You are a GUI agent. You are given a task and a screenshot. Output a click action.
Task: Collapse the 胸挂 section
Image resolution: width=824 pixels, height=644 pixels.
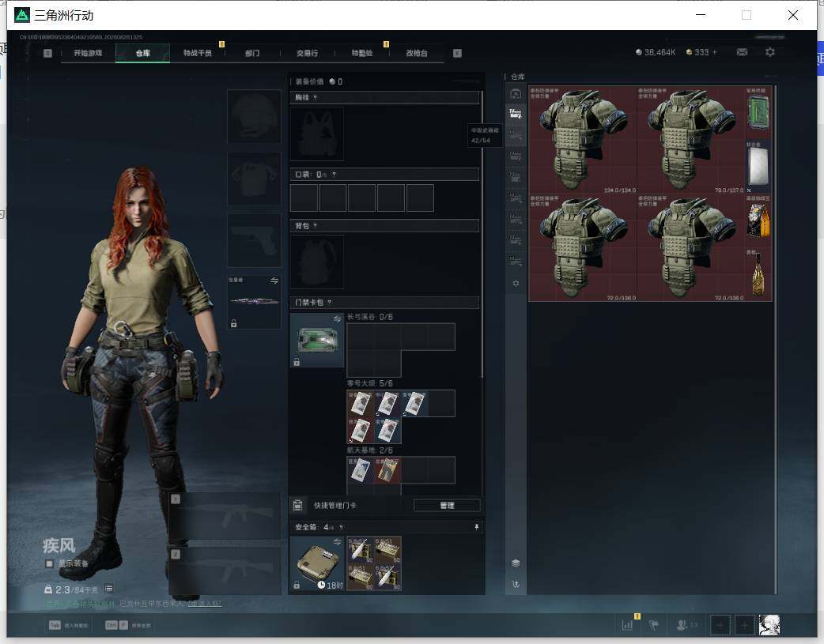(384, 97)
